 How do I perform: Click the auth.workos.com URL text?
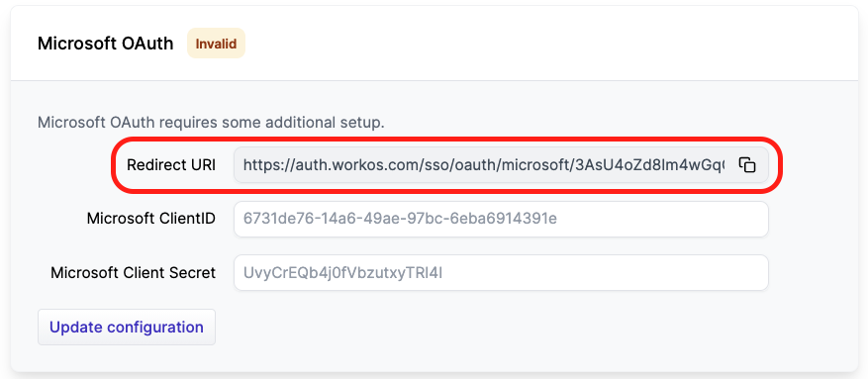click(x=483, y=165)
